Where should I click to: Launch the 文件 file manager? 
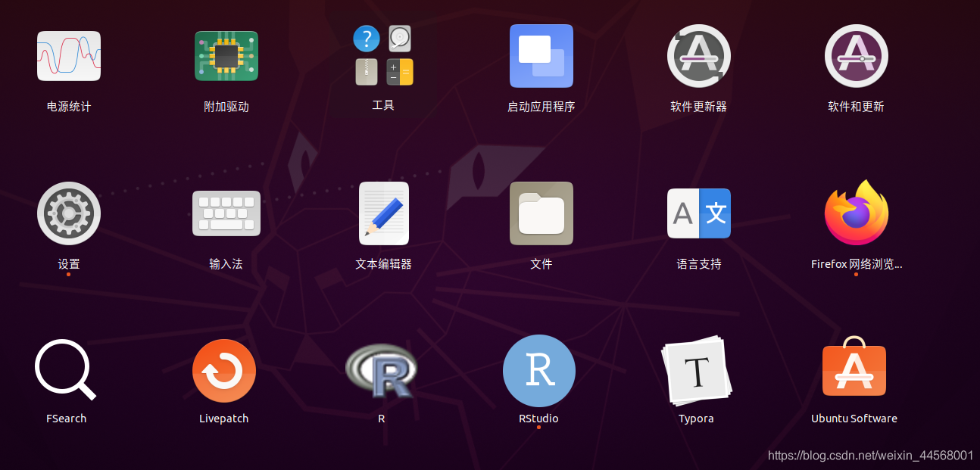tap(541, 213)
